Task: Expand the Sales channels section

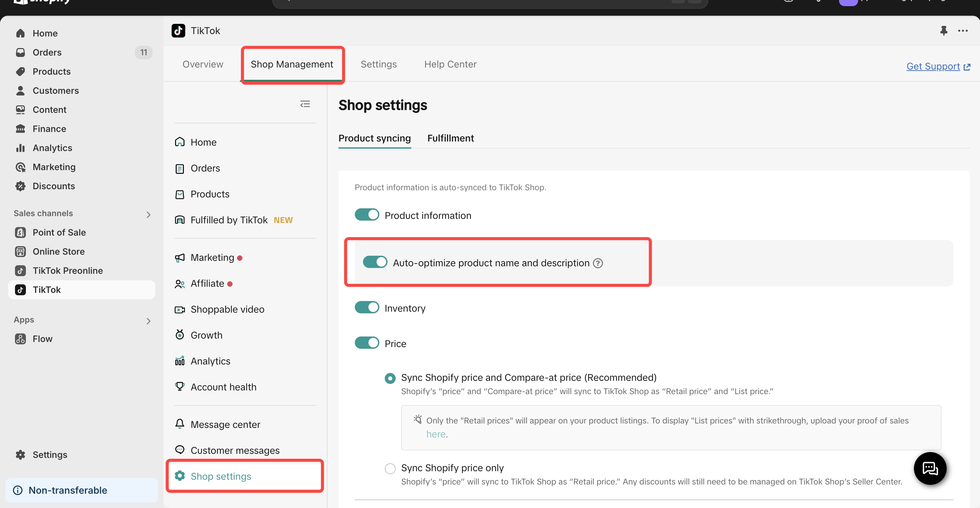Action: [x=148, y=214]
